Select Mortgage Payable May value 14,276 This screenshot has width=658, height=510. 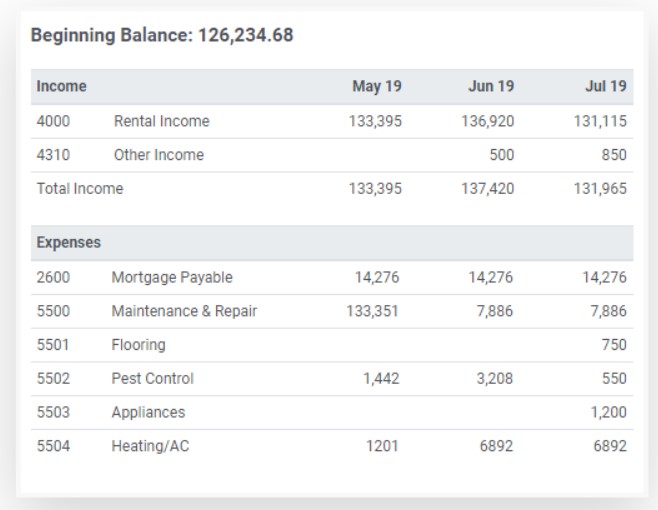click(377, 277)
